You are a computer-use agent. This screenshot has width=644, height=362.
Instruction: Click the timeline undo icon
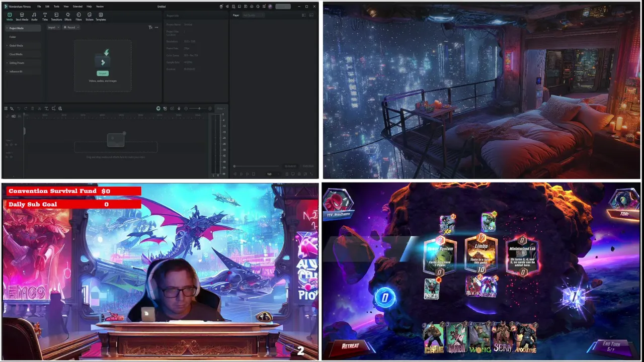[x=19, y=108]
